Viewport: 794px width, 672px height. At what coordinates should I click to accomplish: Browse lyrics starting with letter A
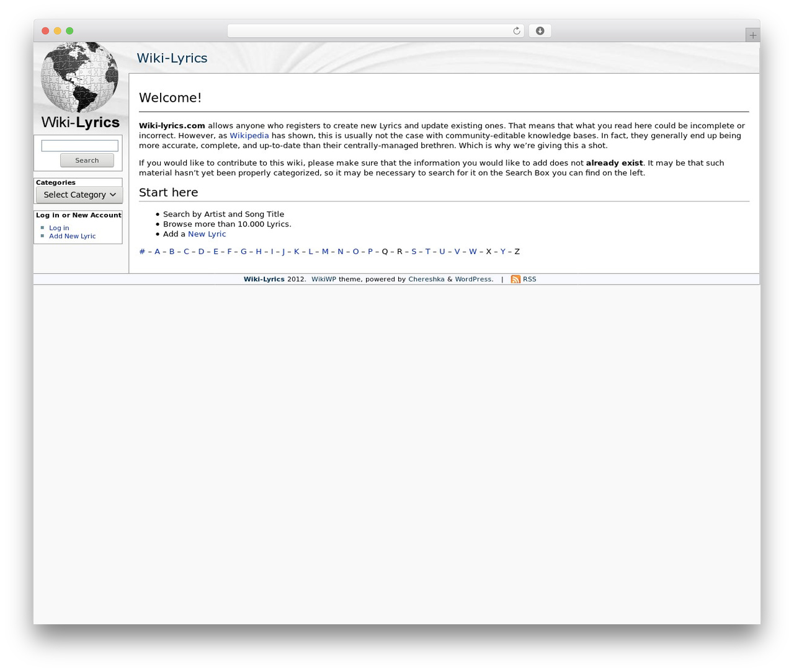pos(157,252)
